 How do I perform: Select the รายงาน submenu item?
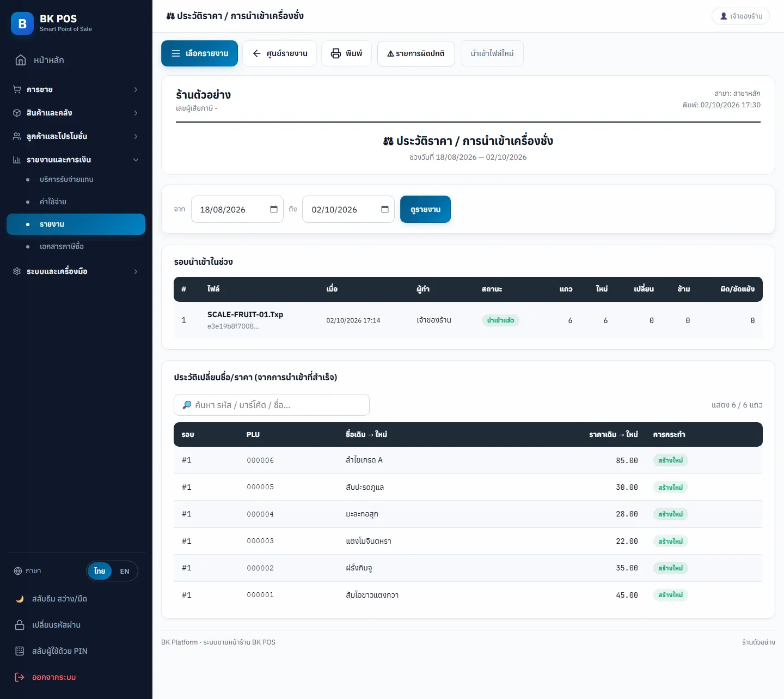tap(76, 224)
